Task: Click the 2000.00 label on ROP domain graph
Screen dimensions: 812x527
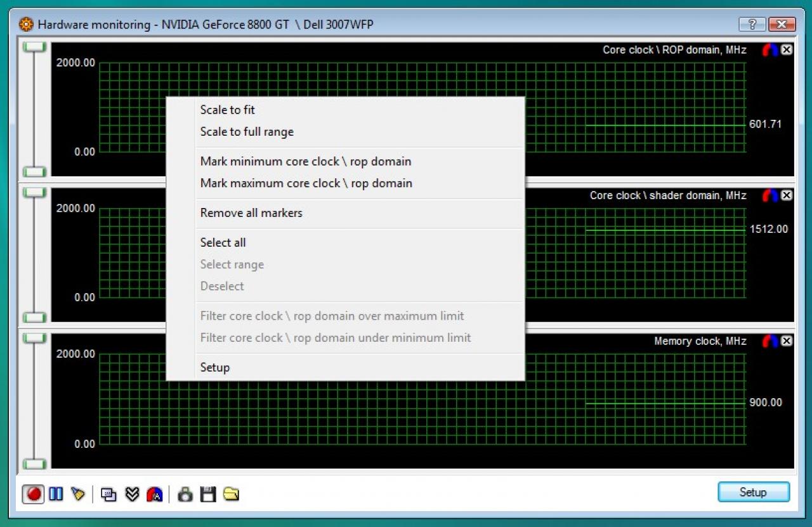Action: [75, 63]
